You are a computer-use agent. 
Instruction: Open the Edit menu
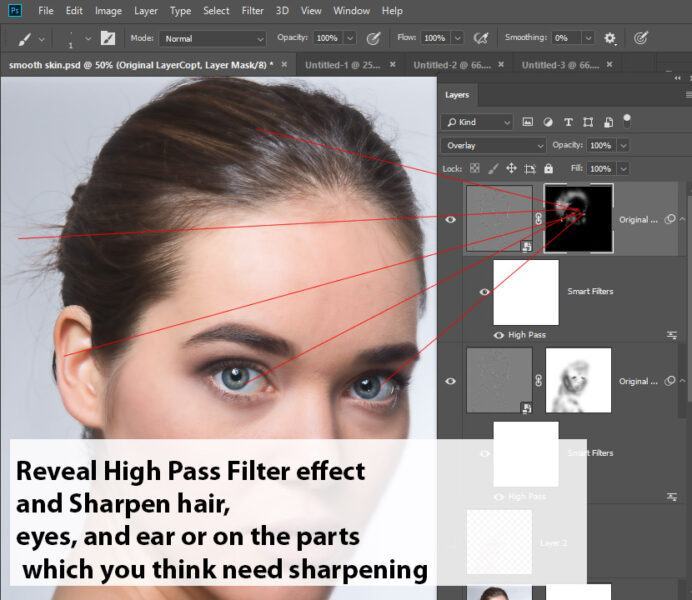(74, 11)
